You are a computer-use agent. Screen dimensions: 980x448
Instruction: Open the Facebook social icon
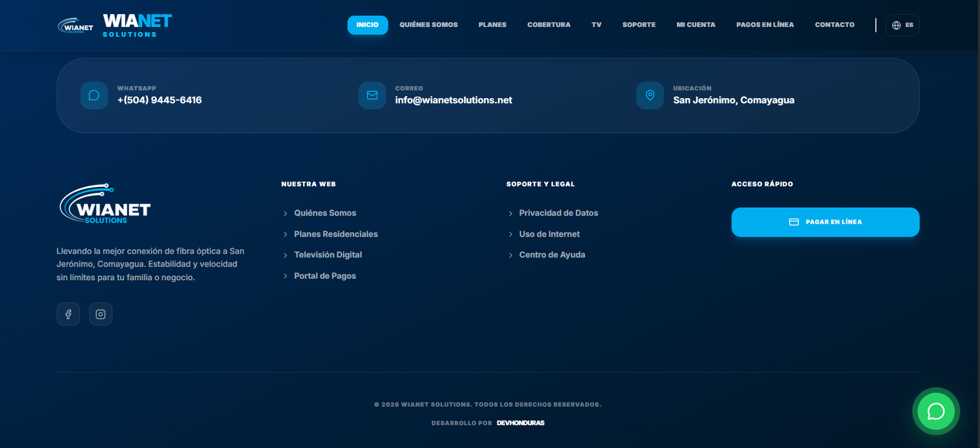(69, 314)
